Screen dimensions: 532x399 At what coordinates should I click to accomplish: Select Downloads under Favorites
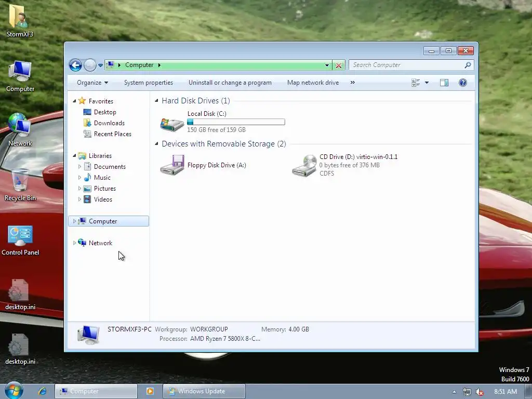click(109, 123)
